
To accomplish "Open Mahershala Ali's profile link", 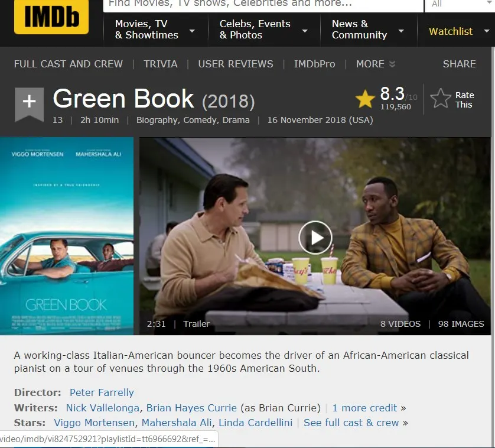I will pyautogui.click(x=177, y=423).
